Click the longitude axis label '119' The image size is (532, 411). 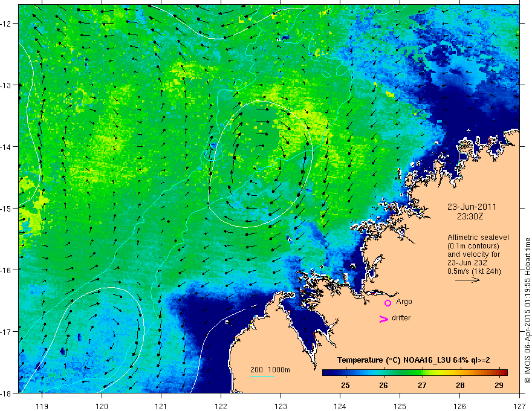tap(42, 406)
